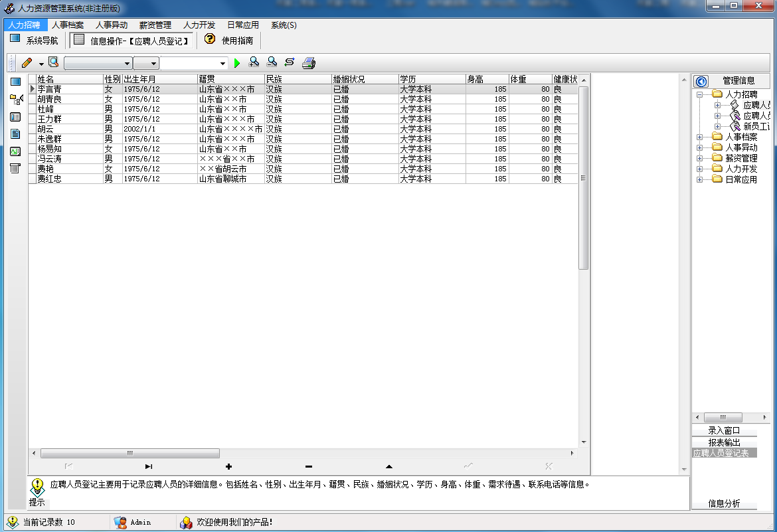
Task: Click the pencil edit icon in toolbar
Action: pyautogui.click(x=27, y=63)
